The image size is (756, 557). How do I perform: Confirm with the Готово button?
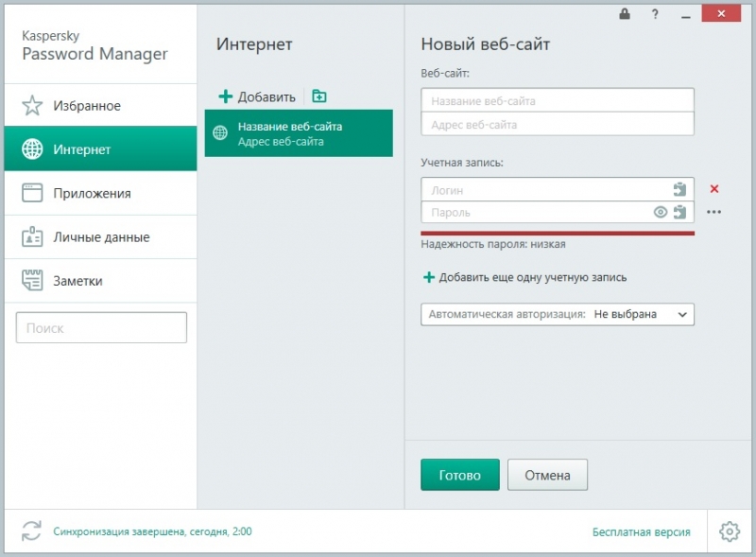460,475
